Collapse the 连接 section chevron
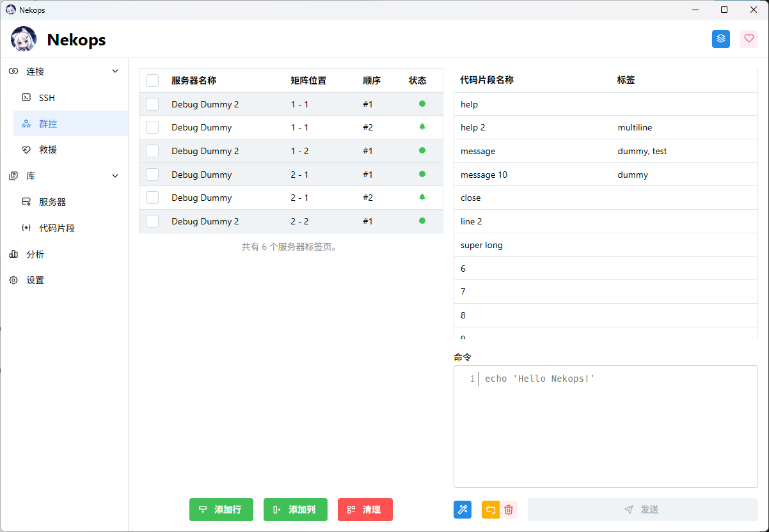Image resolution: width=769 pixels, height=532 pixels. tap(115, 72)
